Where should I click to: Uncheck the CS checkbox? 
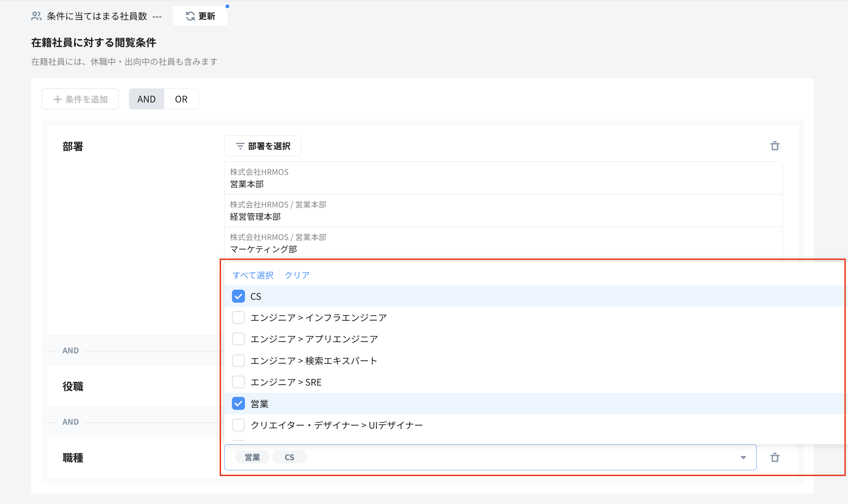(x=238, y=296)
